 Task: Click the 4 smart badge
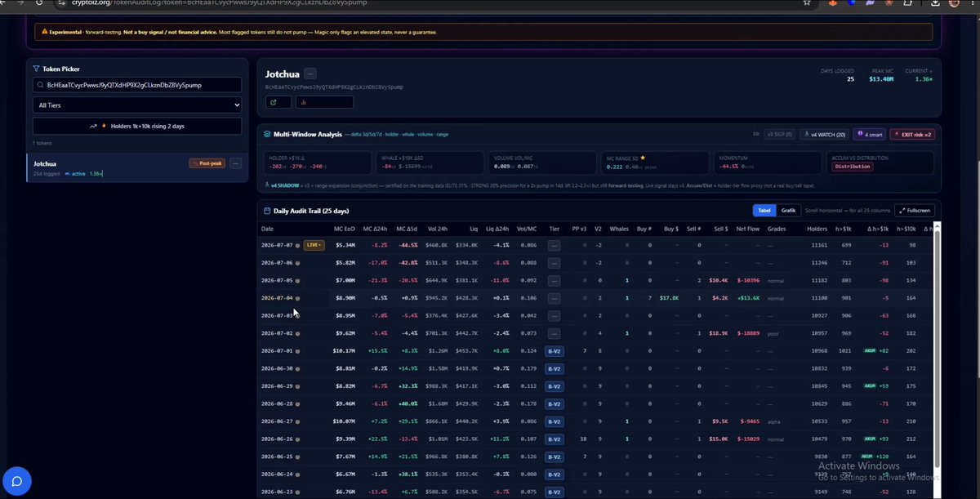870,133
